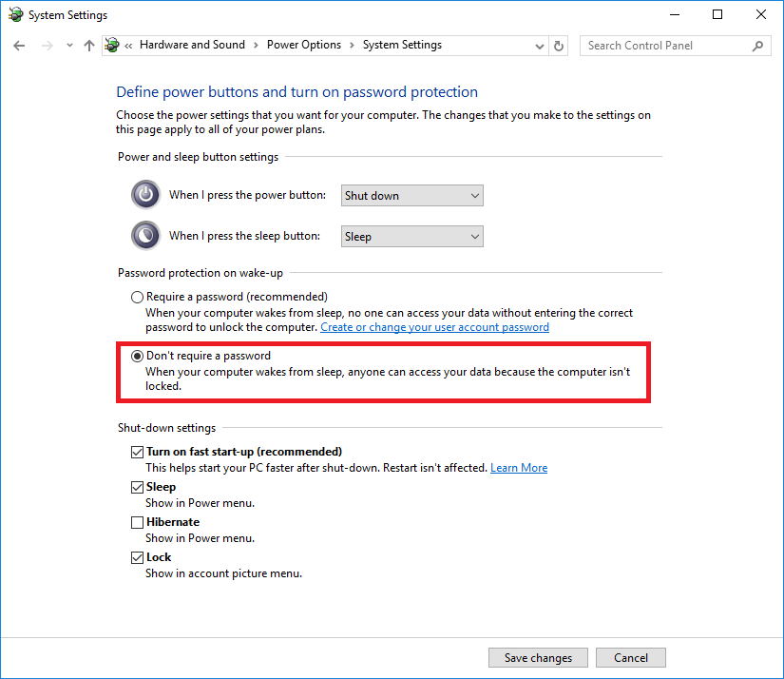The image size is (784, 679).
Task: Open the sleep button action dropdown
Action: pyautogui.click(x=412, y=237)
